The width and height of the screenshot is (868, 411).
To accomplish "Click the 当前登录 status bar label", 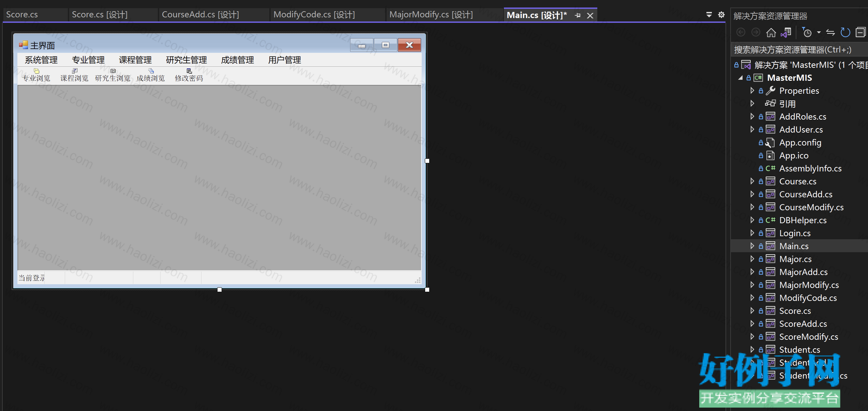I will (32, 278).
